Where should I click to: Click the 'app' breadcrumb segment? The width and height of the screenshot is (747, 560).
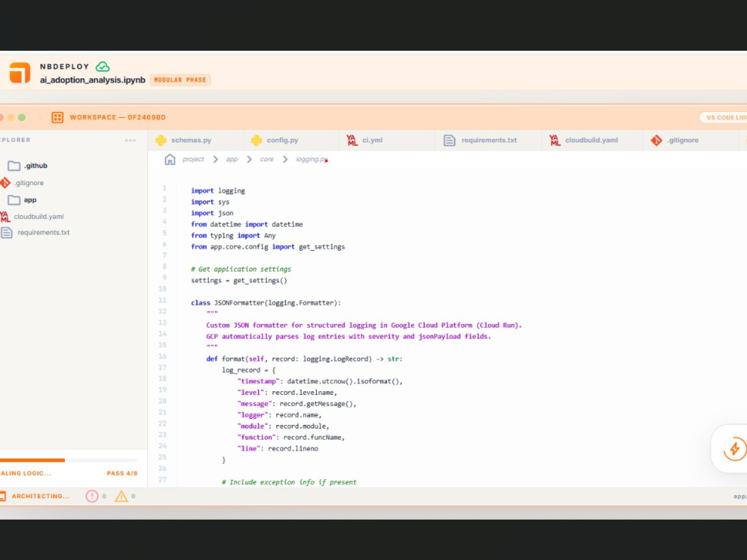click(x=232, y=159)
